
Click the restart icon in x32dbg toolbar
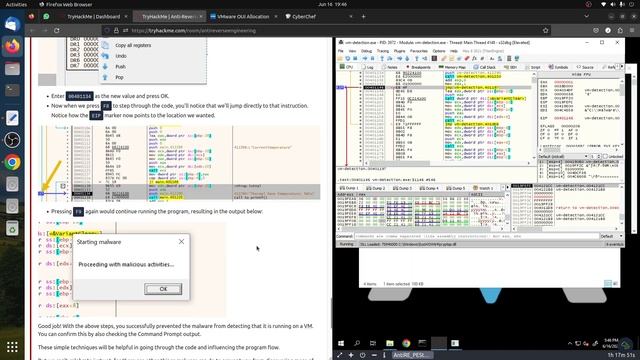coord(348,58)
